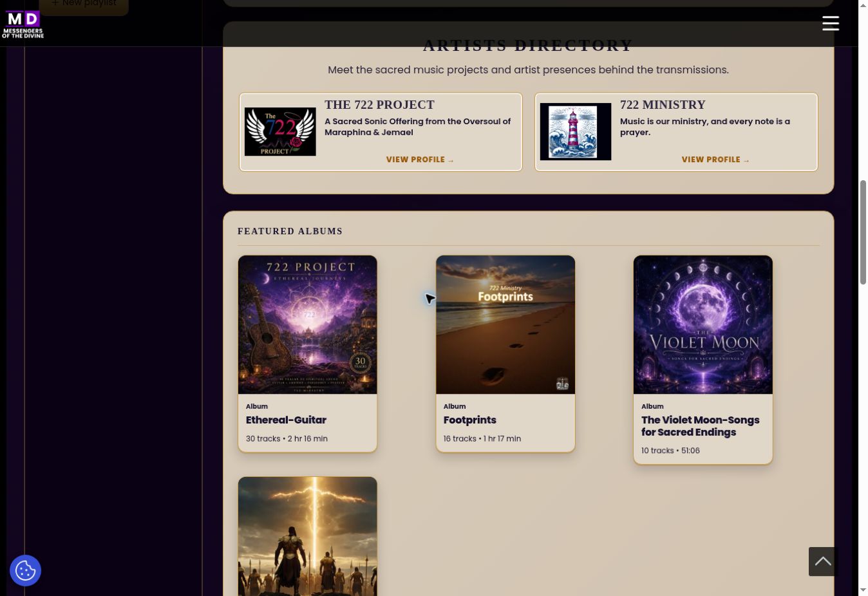868x596 pixels.
Task: Click the Featured Albums heading
Action: click(x=290, y=231)
